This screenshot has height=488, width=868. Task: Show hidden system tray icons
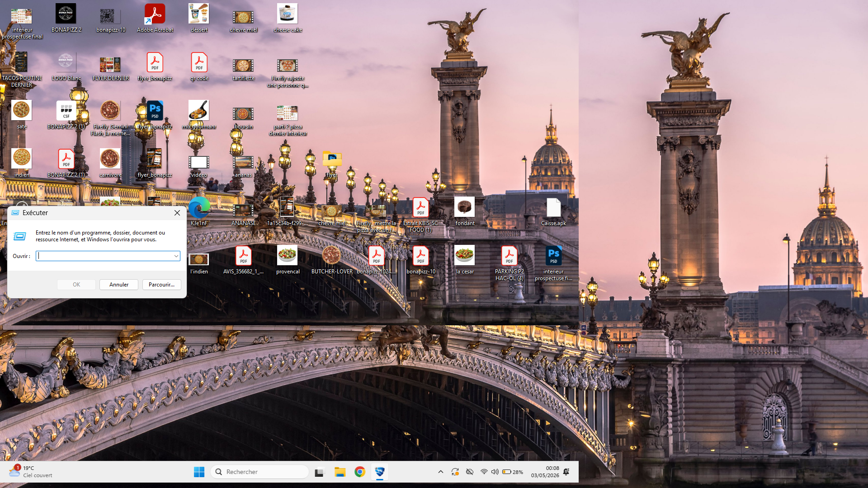441,472
